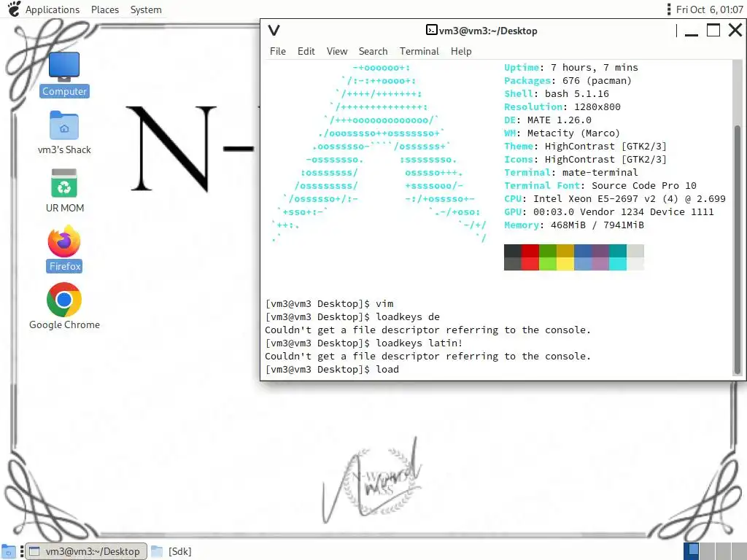This screenshot has width=747, height=560.
Task: Close the terminal window
Action: [735, 31]
